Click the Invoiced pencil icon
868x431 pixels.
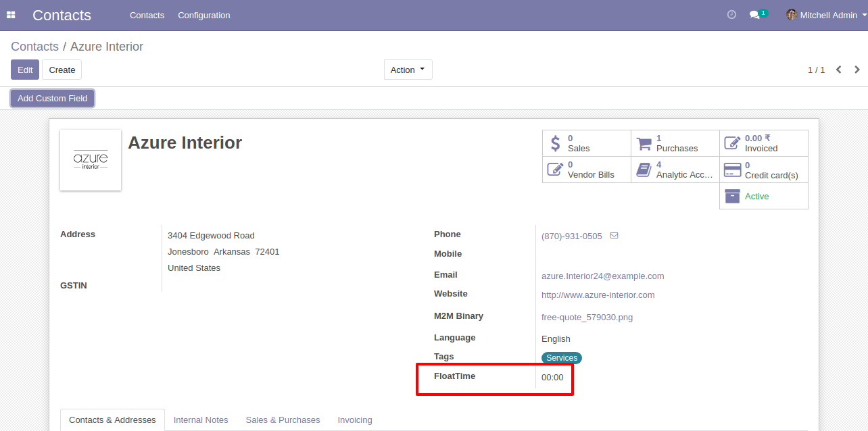[x=733, y=143]
